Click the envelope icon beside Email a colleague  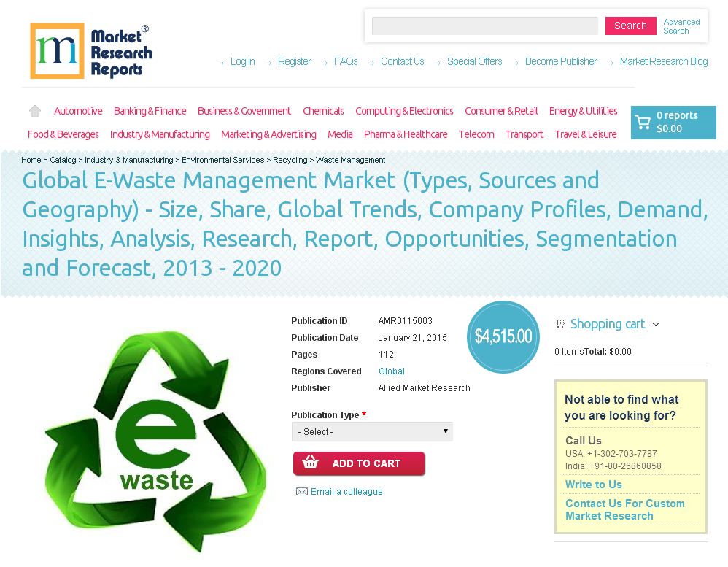302,491
